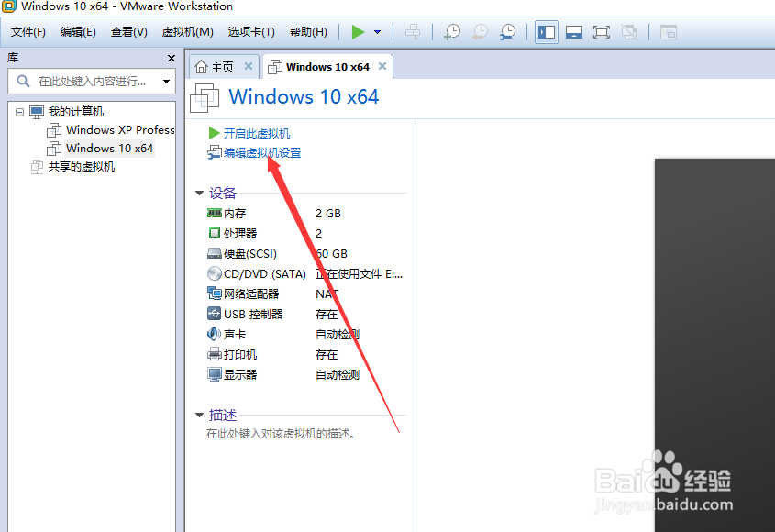Image resolution: width=775 pixels, height=532 pixels.
Task: Open the 查看(V) menu
Action: (129, 32)
